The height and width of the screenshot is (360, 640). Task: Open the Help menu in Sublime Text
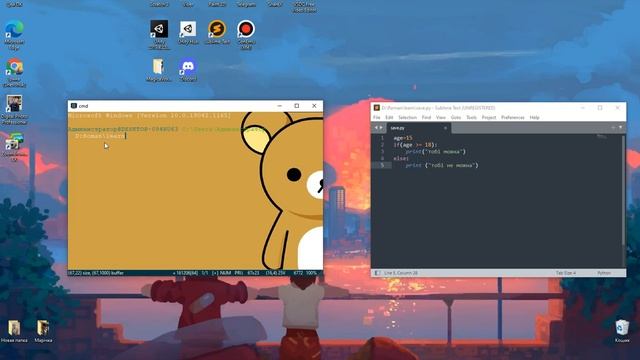tap(535, 118)
